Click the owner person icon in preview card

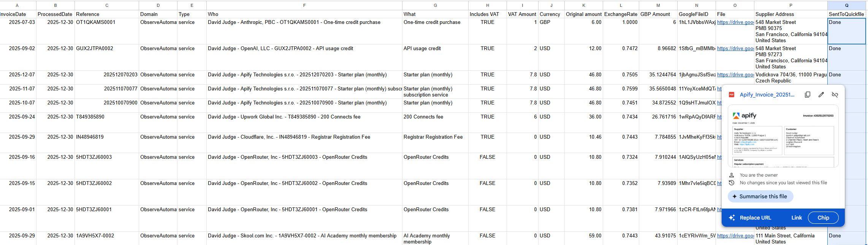(x=732, y=175)
